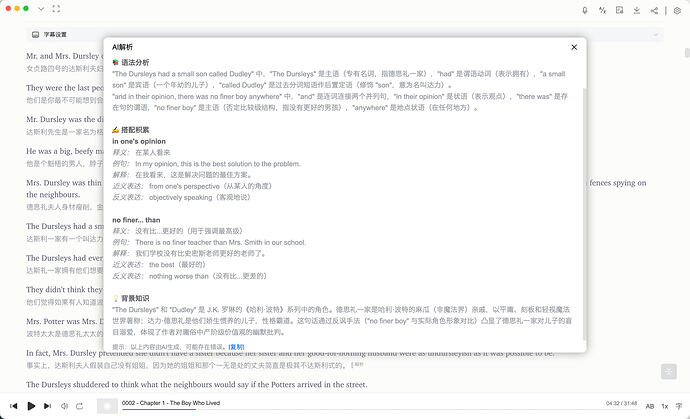Click the download icon in top toolbar
The image size is (690, 419).
(x=637, y=10)
